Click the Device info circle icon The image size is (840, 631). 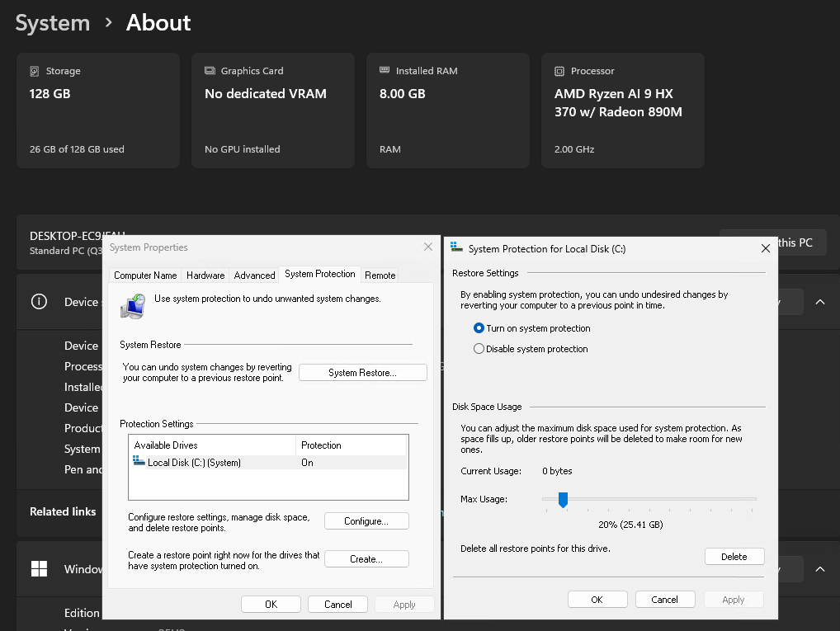(39, 302)
